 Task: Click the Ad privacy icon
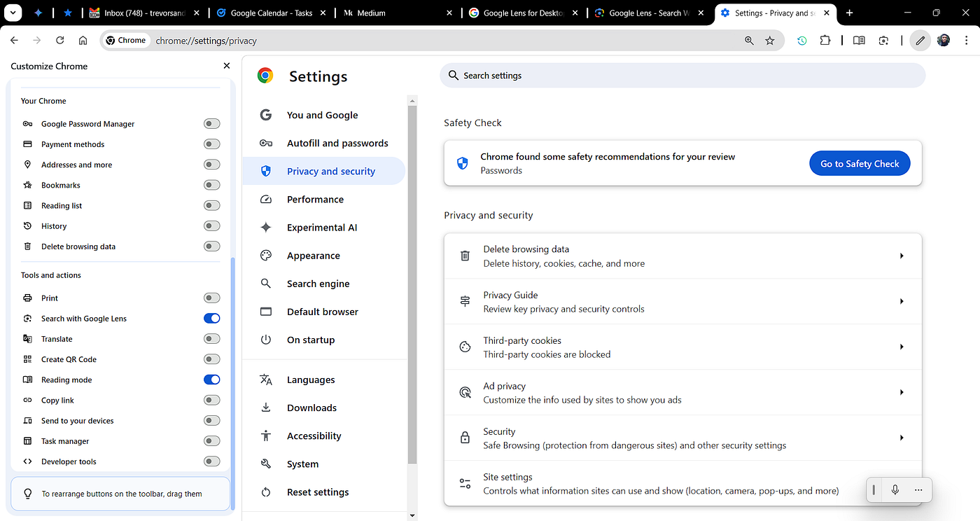tap(465, 393)
